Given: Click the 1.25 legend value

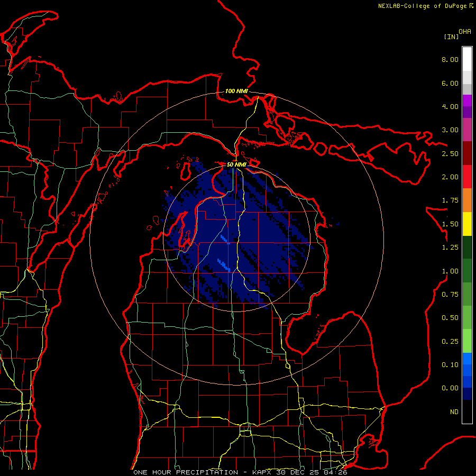Looking at the screenshot, I should point(450,248).
